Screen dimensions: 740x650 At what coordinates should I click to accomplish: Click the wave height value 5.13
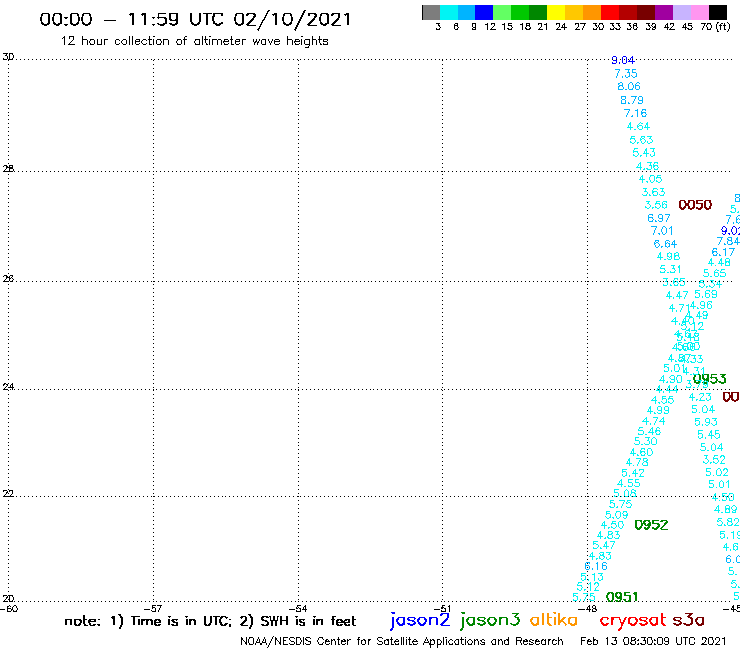pyautogui.click(x=592, y=577)
